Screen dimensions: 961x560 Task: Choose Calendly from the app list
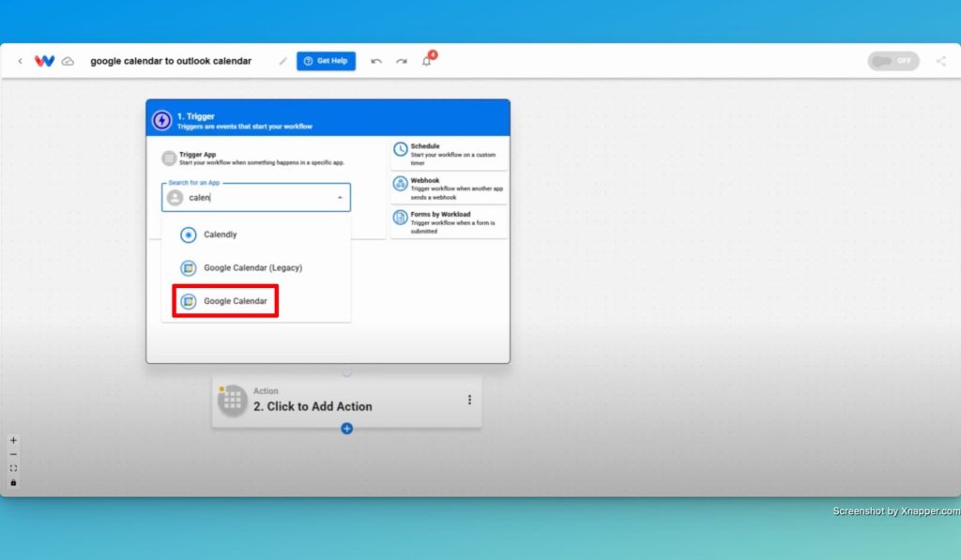pyautogui.click(x=256, y=235)
